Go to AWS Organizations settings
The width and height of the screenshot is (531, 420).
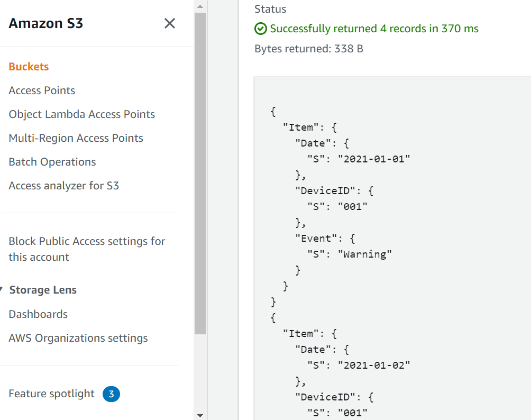[78, 338]
